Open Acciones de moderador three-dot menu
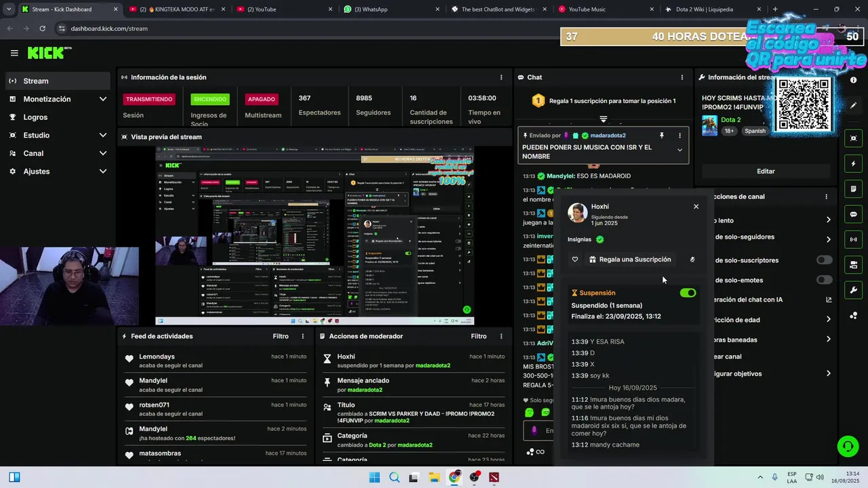This screenshot has width=868, height=488. (x=501, y=336)
